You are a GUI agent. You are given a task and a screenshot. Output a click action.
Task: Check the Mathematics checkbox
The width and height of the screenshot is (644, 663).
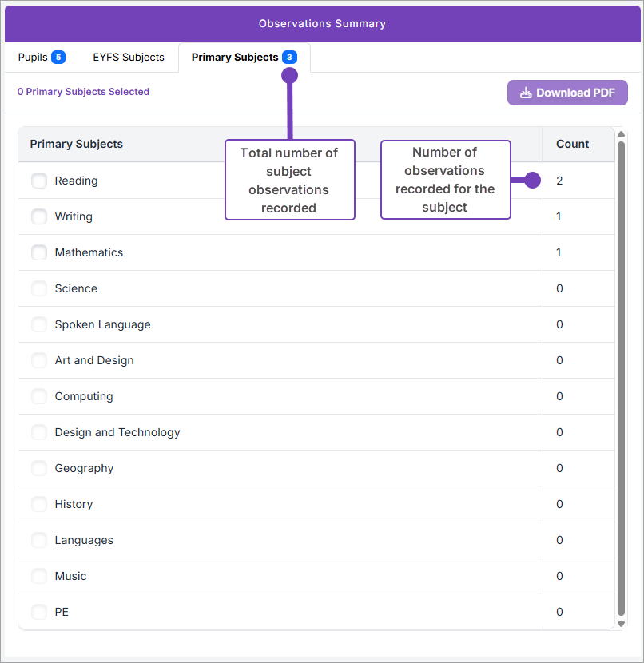point(39,252)
